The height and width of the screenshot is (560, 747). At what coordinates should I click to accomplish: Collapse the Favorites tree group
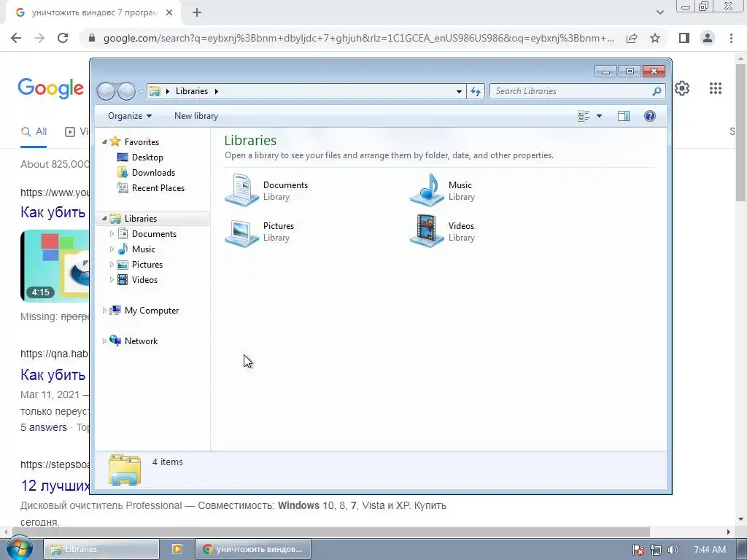[104, 142]
